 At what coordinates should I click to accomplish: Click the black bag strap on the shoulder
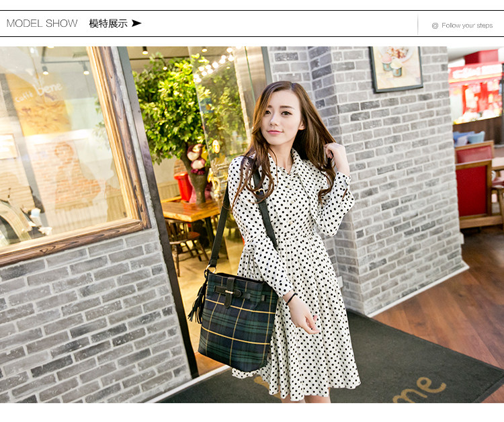click(x=222, y=222)
